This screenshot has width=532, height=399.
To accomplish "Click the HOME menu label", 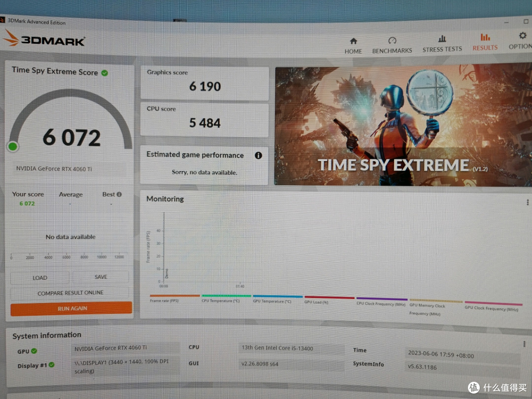I will click(353, 52).
